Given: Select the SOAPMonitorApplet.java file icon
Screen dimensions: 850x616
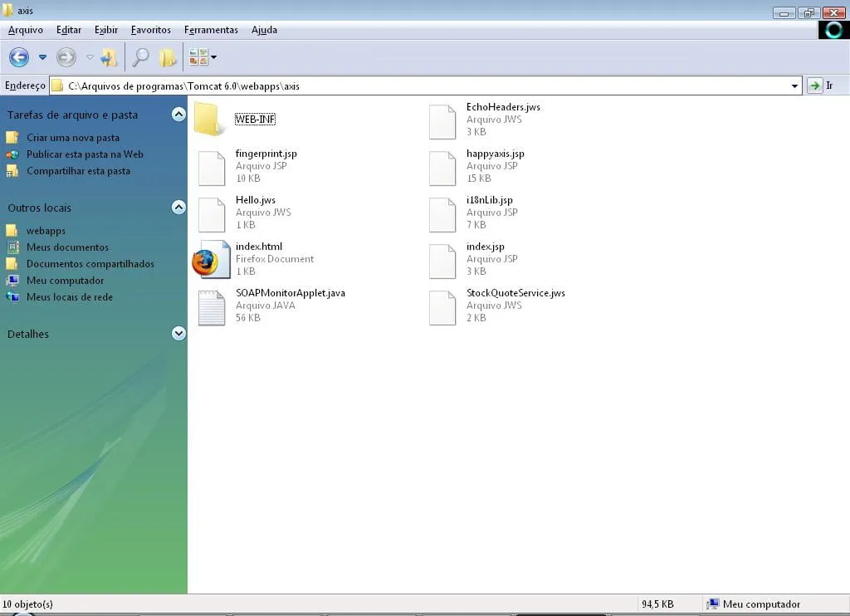Looking at the screenshot, I should click(212, 307).
